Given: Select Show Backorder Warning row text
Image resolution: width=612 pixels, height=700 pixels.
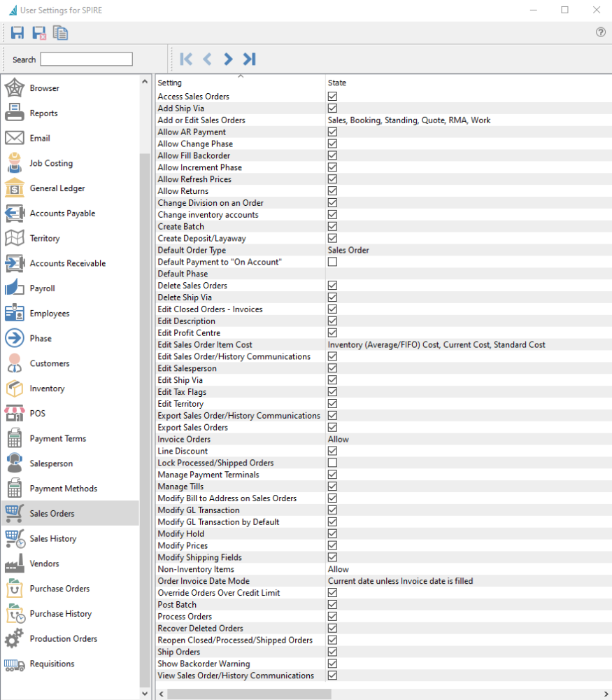Looking at the screenshot, I should click(204, 664).
